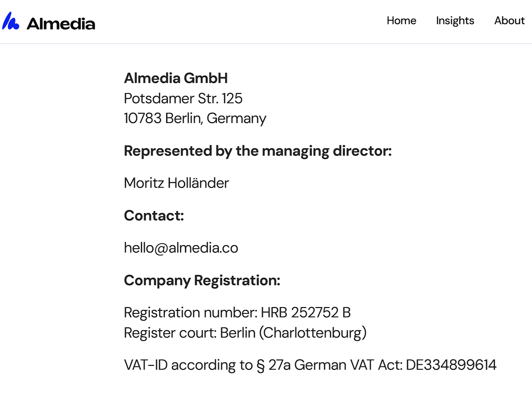Click the Potsdamer Str. 125 address line
This screenshot has height=395, width=532.
click(183, 99)
